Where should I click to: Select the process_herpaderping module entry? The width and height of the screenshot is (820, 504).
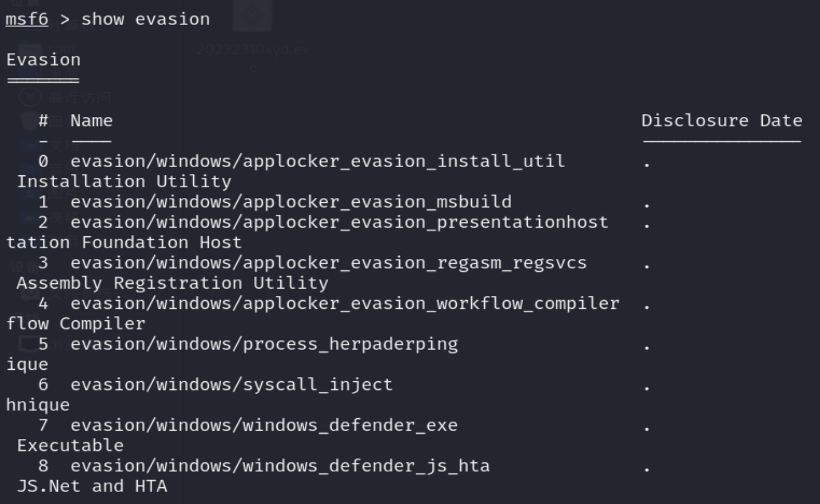(264, 344)
